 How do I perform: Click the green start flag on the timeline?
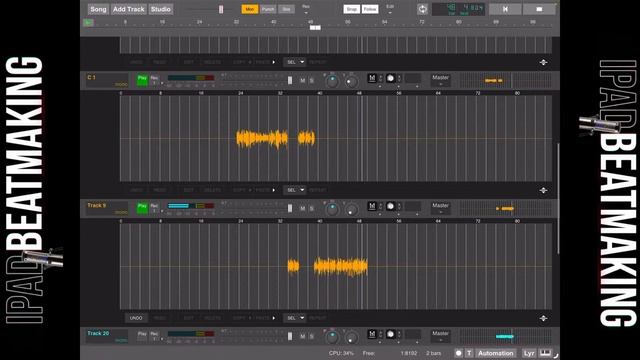click(88, 23)
